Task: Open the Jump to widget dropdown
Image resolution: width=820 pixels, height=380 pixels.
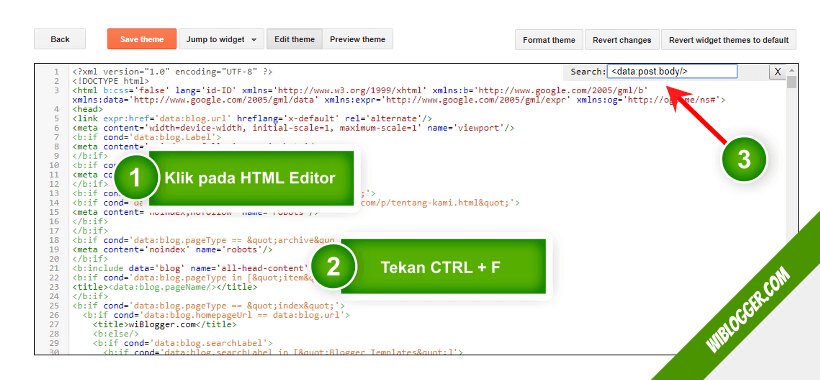Action: pos(222,39)
